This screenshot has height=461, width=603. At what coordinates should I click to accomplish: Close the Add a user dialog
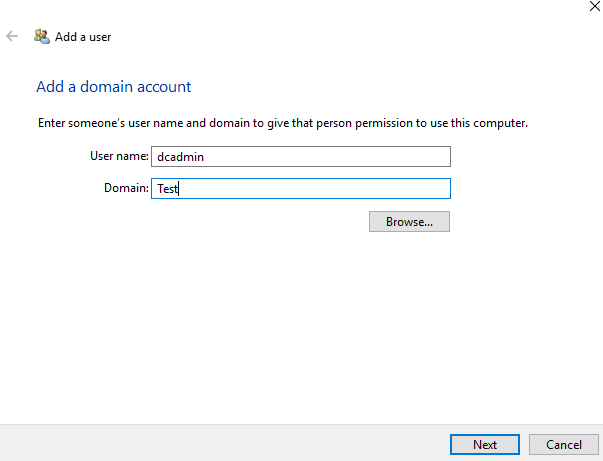tap(596, 6)
